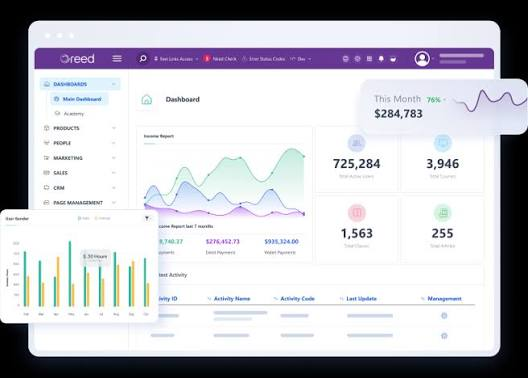The height and width of the screenshot is (378, 528).
Task: Toggle the Male legend on gender chart
Action: point(84,218)
